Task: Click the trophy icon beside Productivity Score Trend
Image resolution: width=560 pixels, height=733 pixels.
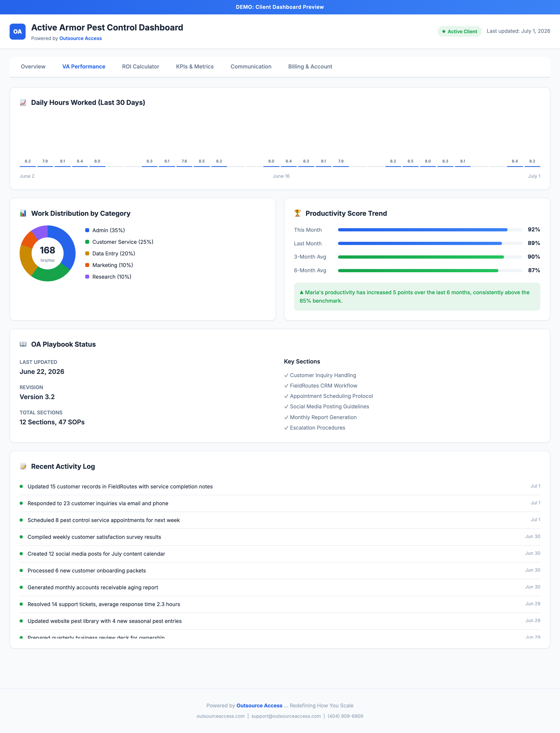Action: (x=297, y=214)
